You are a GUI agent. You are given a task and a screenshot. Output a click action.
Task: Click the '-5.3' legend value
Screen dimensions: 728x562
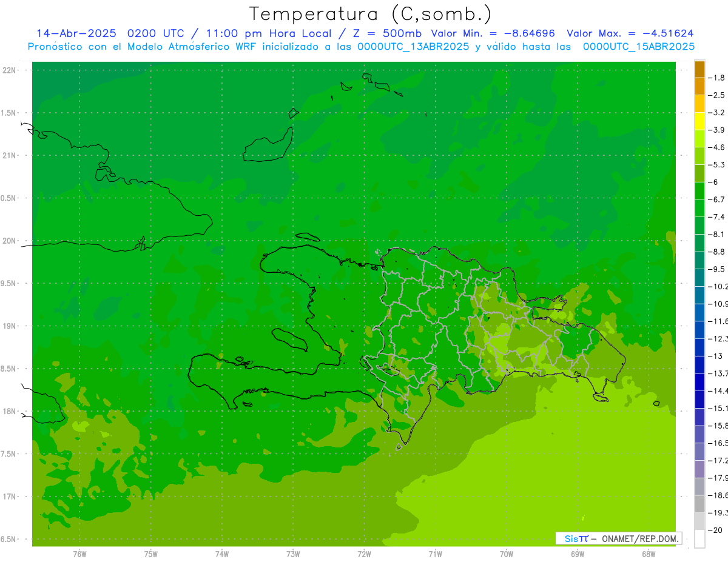[x=716, y=164]
